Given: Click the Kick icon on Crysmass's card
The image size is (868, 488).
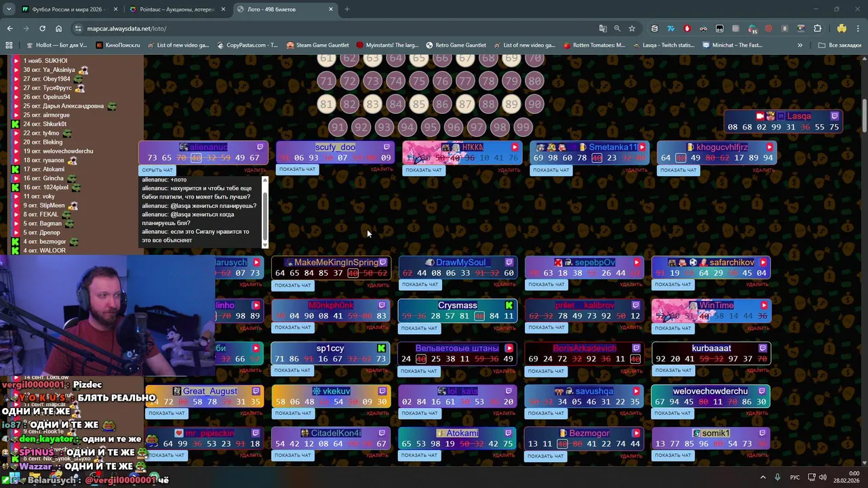Looking at the screenshot, I should point(509,306).
